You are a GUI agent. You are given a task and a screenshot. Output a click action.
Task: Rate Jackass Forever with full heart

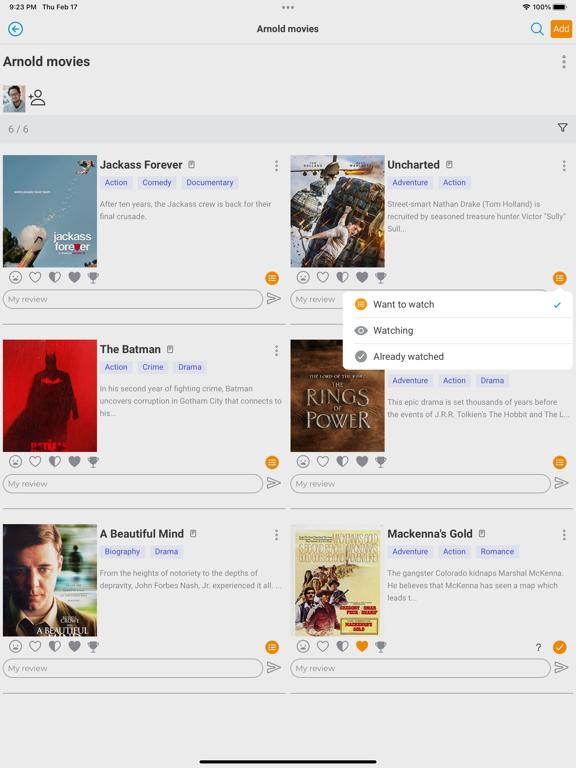74,277
